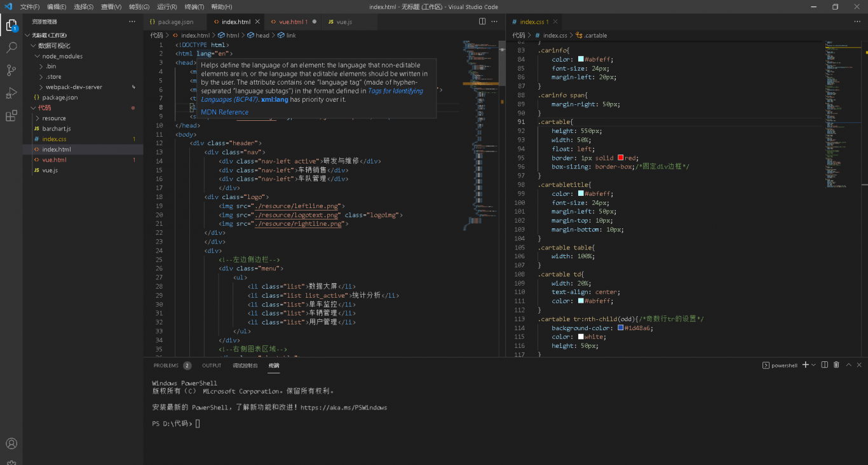Open more actions for the left editor group

(494, 22)
